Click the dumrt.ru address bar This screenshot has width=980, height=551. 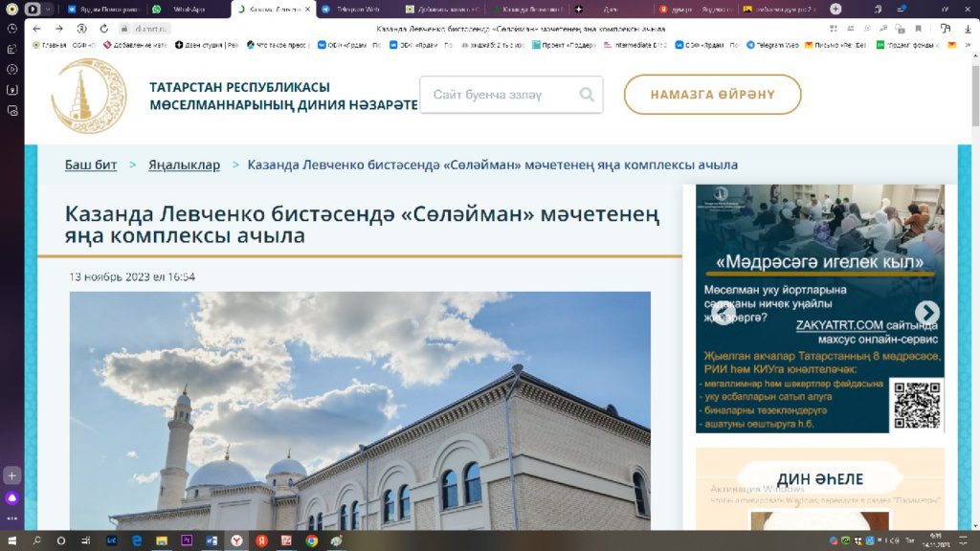pos(151,29)
